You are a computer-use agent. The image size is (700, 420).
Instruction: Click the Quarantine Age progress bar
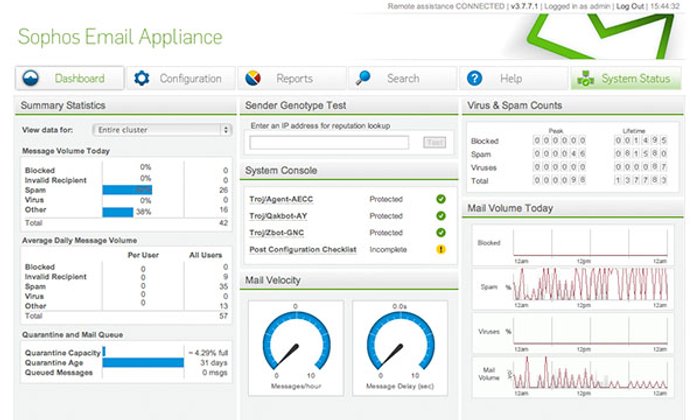[143, 362]
